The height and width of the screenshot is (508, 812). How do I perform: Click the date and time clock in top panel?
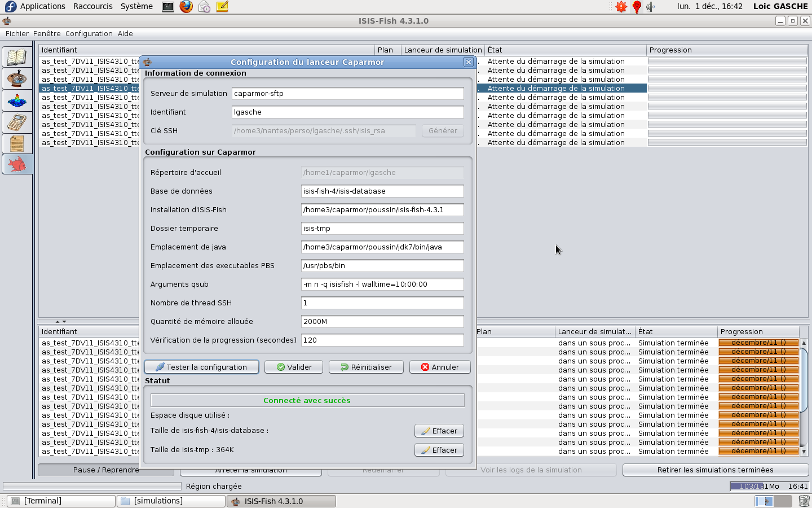click(710, 6)
